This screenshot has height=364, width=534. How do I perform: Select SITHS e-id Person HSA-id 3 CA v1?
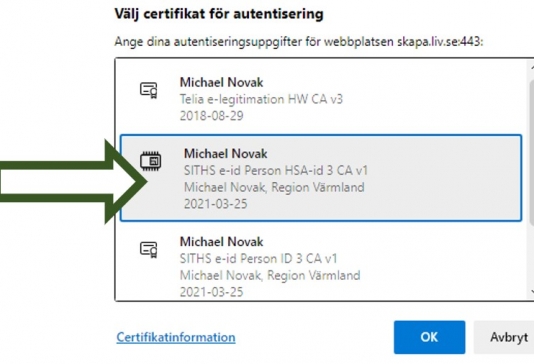pyautogui.click(x=320, y=178)
